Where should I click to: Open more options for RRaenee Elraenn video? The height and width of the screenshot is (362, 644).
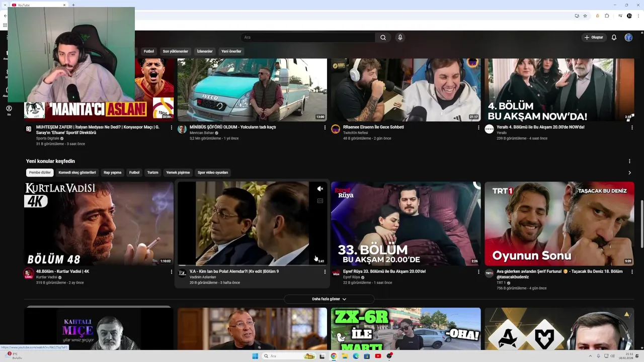click(478, 128)
